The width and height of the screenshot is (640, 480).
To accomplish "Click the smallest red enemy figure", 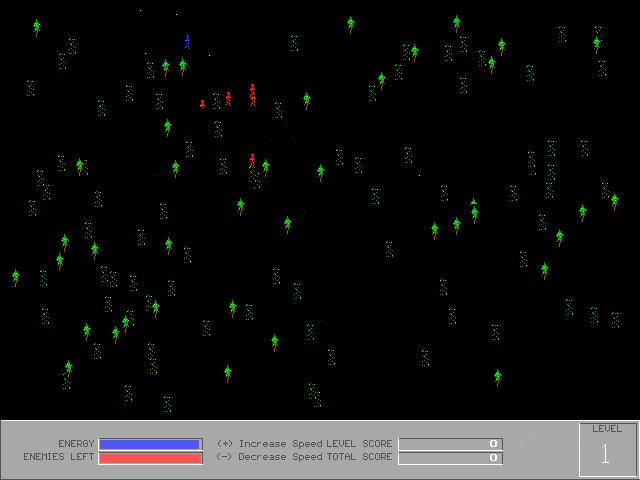I will point(202,104).
